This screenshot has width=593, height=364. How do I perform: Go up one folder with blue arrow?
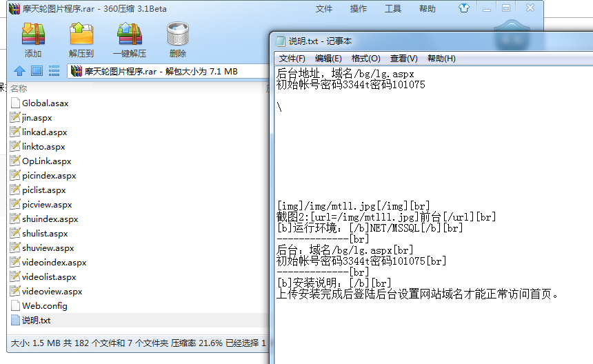19,71
